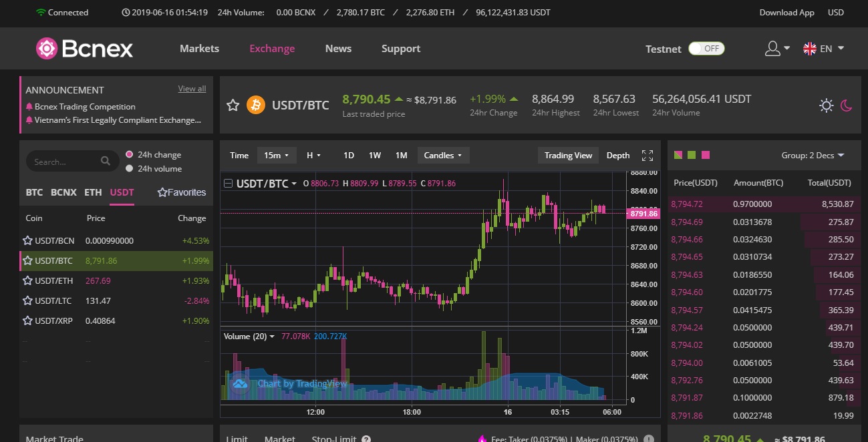Click the View all announcements link
The width and height of the screenshot is (868, 442).
192,89
